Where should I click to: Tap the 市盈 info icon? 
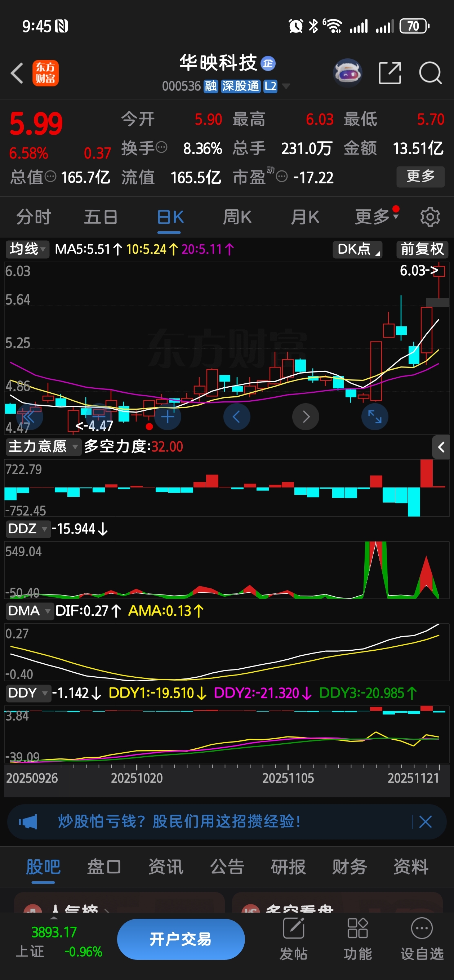pos(282,177)
